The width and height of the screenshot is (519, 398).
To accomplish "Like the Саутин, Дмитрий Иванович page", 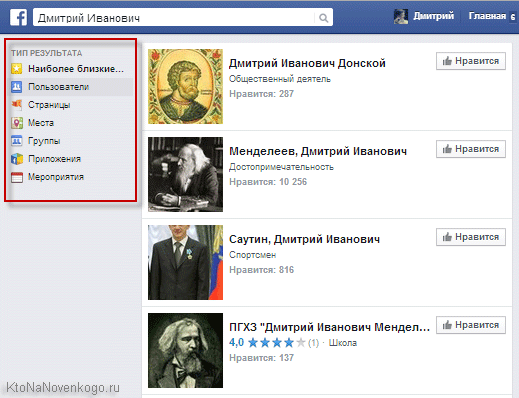I will pyautogui.click(x=471, y=237).
